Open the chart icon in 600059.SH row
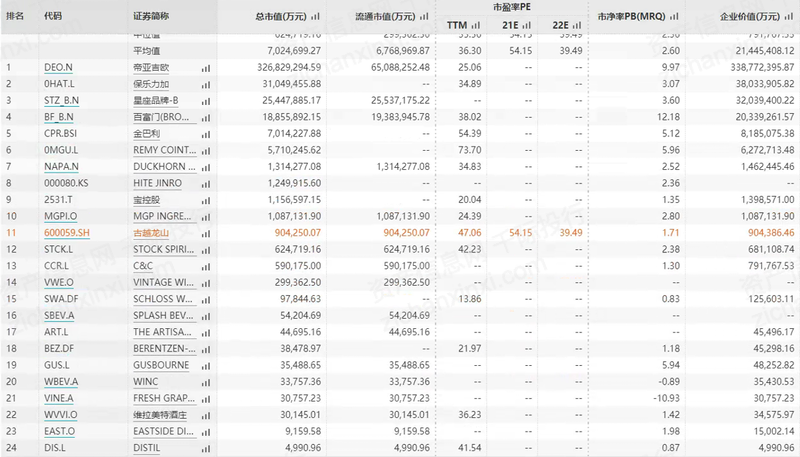 click(x=206, y=234)
